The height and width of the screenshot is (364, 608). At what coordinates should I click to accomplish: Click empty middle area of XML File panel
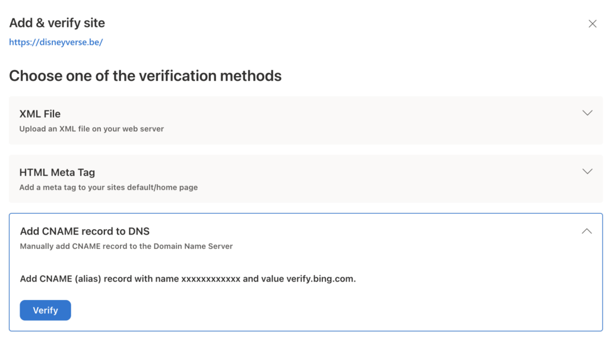click(x=356, y=121)
